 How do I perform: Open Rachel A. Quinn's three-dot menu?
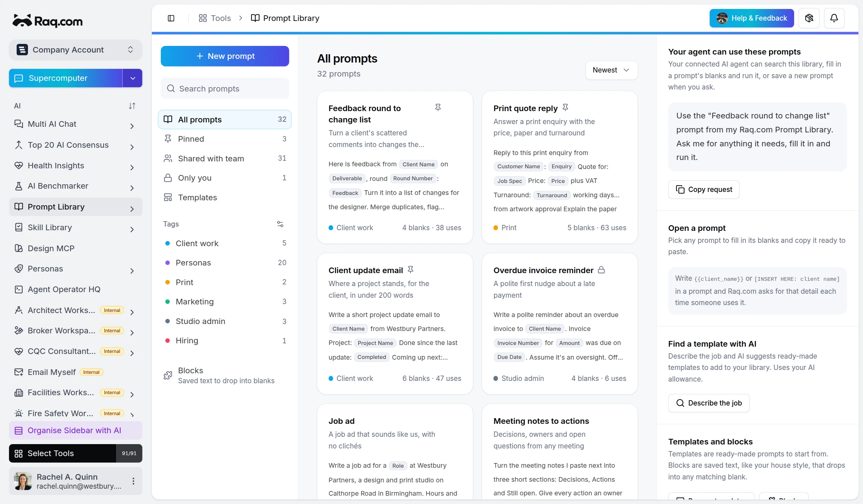point(133,481)
